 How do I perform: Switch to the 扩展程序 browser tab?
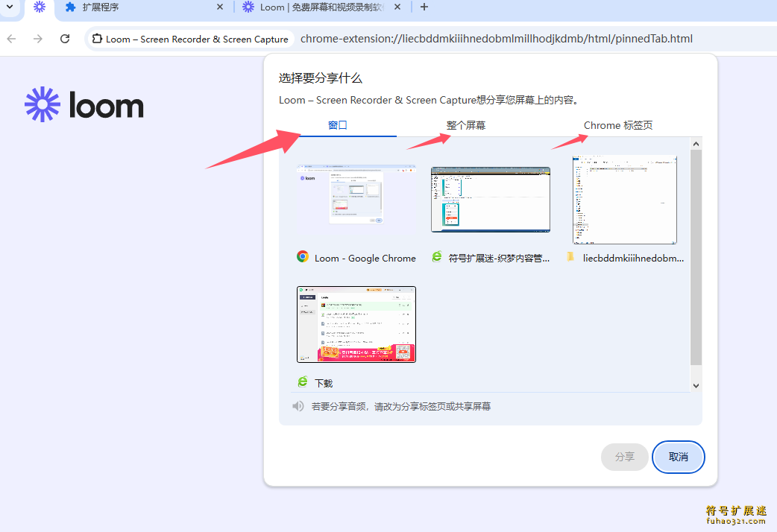click(144, 7)
